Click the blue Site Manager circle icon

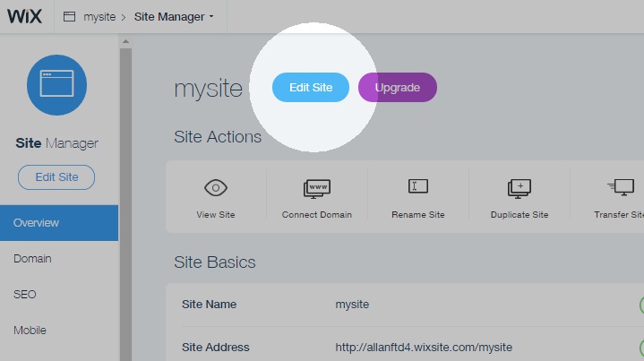pyautogui.click(x=56, y=85)
